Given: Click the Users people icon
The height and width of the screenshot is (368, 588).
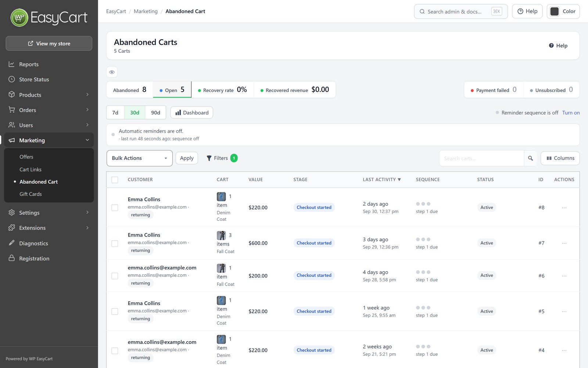Looking at the screenshot, I should point(12,125).
